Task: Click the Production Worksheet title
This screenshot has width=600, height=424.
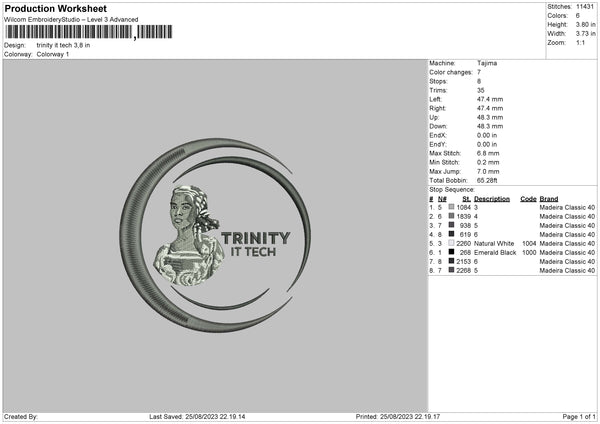Action: (55, 8)
